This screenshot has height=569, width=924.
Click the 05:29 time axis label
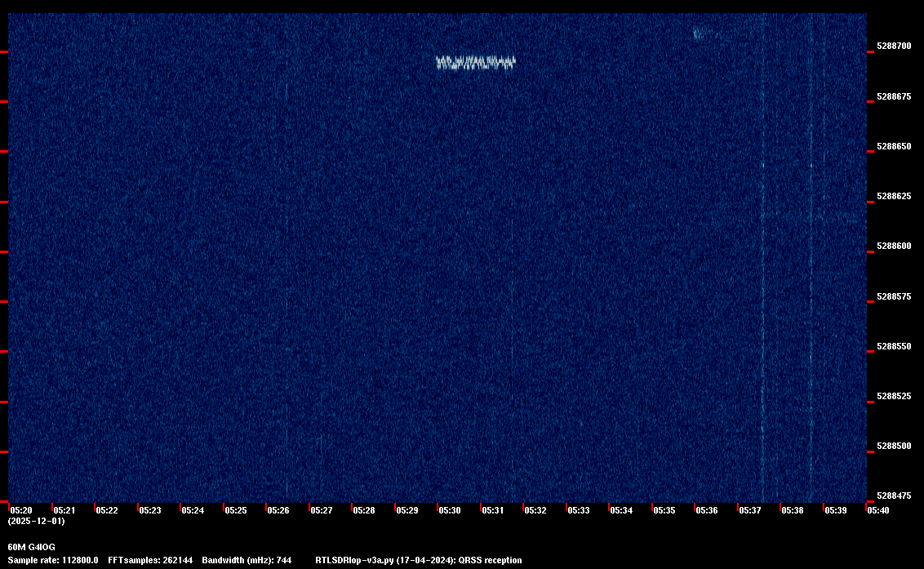coord(406,510)
